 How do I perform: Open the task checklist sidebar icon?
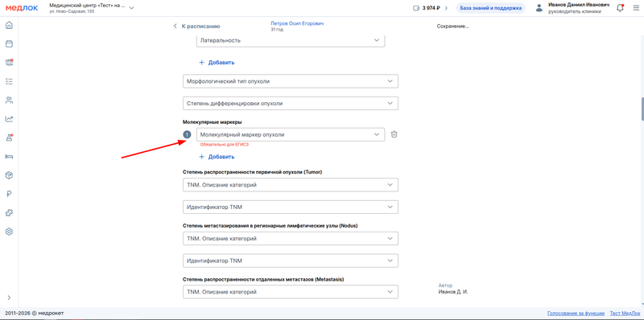coord(9,81)
